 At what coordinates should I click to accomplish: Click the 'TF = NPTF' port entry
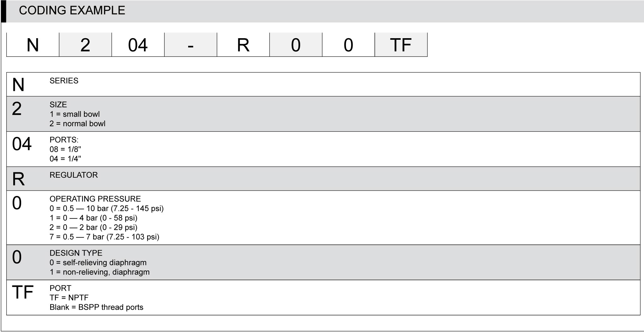(x=69, y=298)
